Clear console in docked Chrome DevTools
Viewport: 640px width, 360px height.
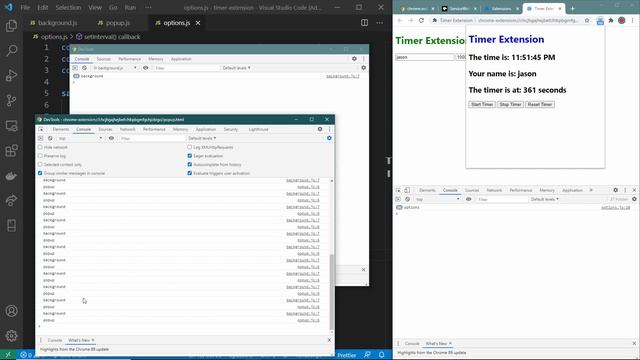[407, 199]
